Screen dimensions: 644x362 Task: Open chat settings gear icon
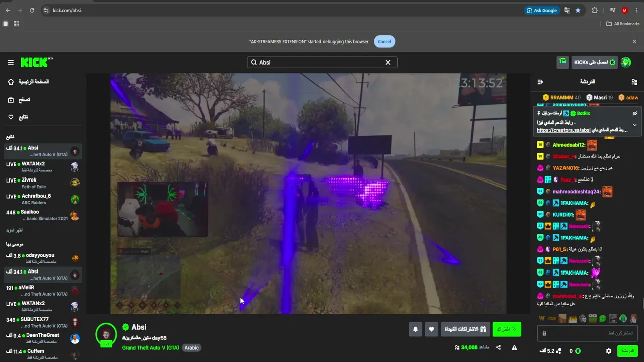point(609,351)
